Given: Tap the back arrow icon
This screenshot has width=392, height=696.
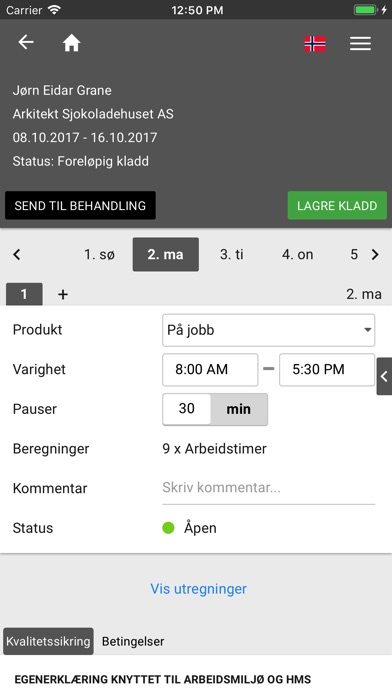Looking at the screenshot, I should 26,42.
